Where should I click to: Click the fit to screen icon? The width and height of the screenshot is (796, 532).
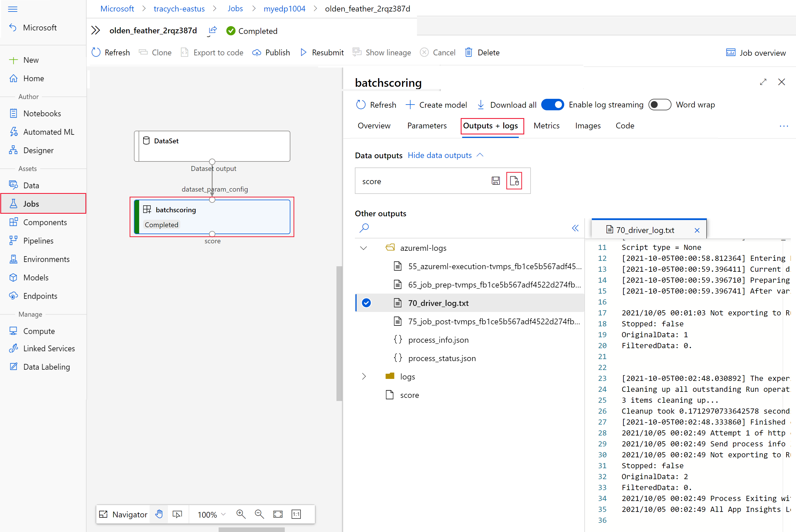tap(278, 514)
